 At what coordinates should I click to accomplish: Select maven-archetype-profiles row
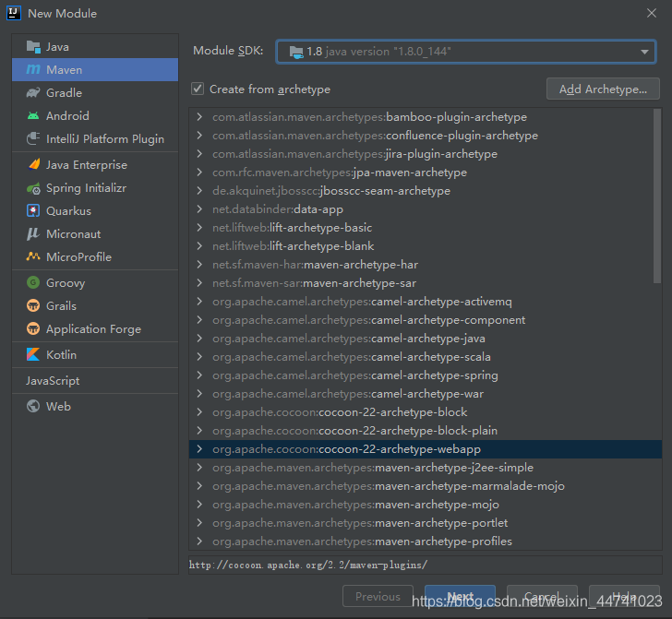426,541
